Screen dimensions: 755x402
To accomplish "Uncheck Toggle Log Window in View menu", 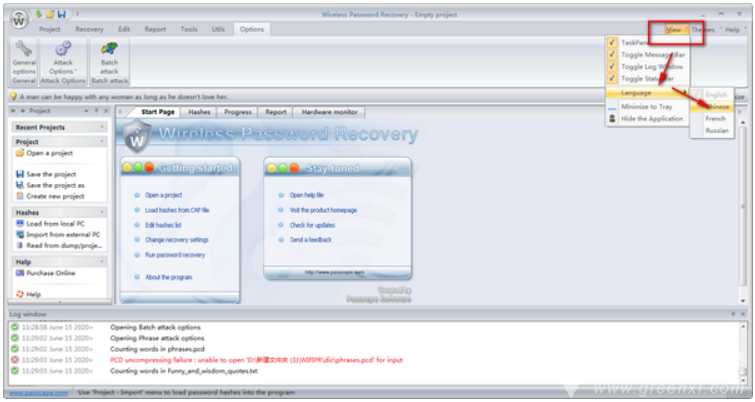I will click(612, 66).
